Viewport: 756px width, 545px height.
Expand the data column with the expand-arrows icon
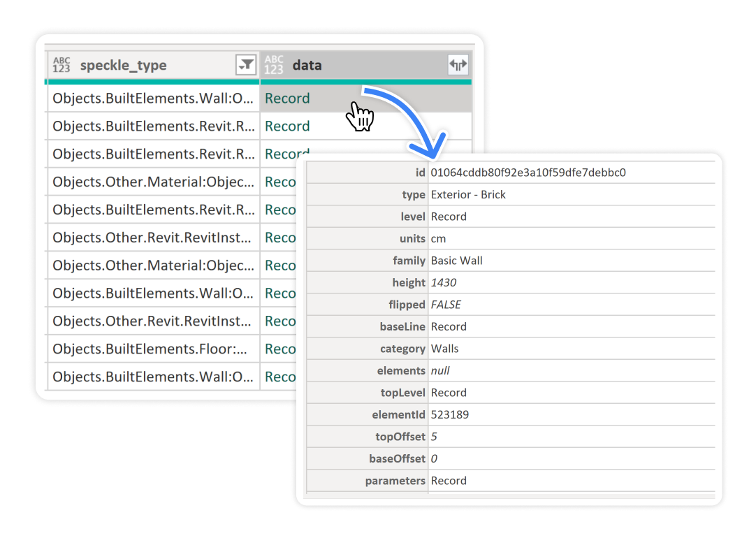(458, 64)
